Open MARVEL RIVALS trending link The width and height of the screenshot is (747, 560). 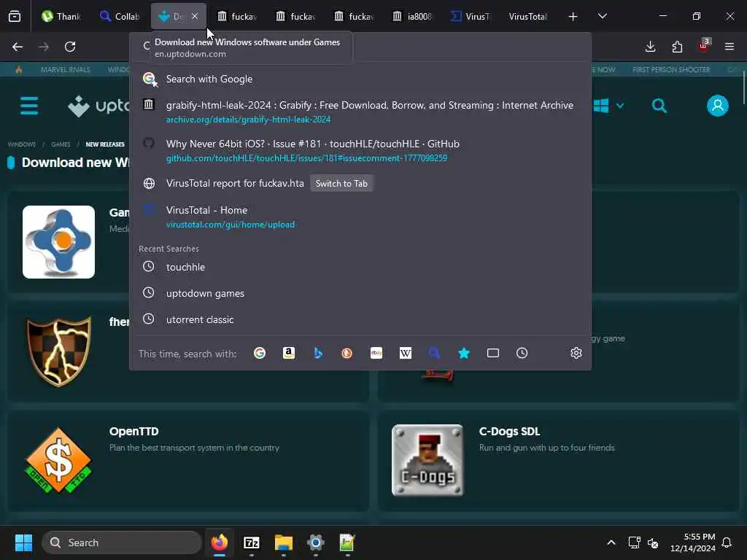coord(65,69)
